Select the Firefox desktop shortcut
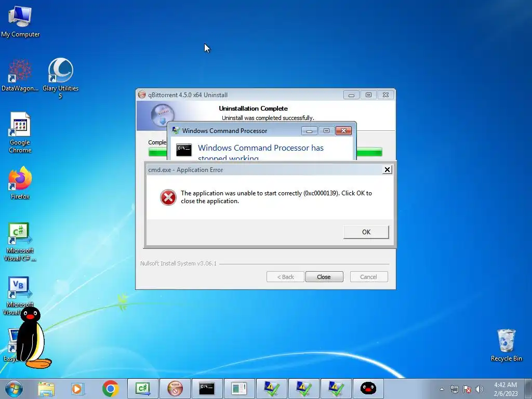532x399 pixels. [20, 182]
